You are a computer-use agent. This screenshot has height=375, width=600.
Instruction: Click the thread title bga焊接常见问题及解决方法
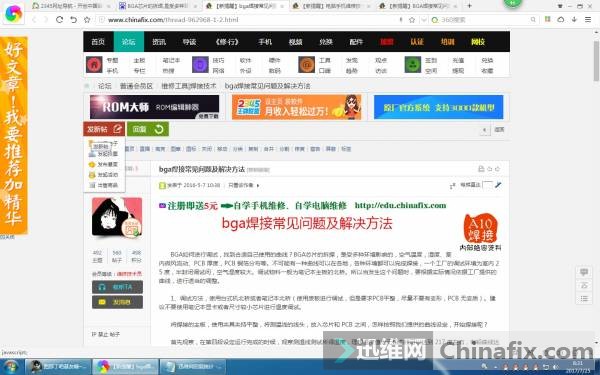tap(202, 169)
